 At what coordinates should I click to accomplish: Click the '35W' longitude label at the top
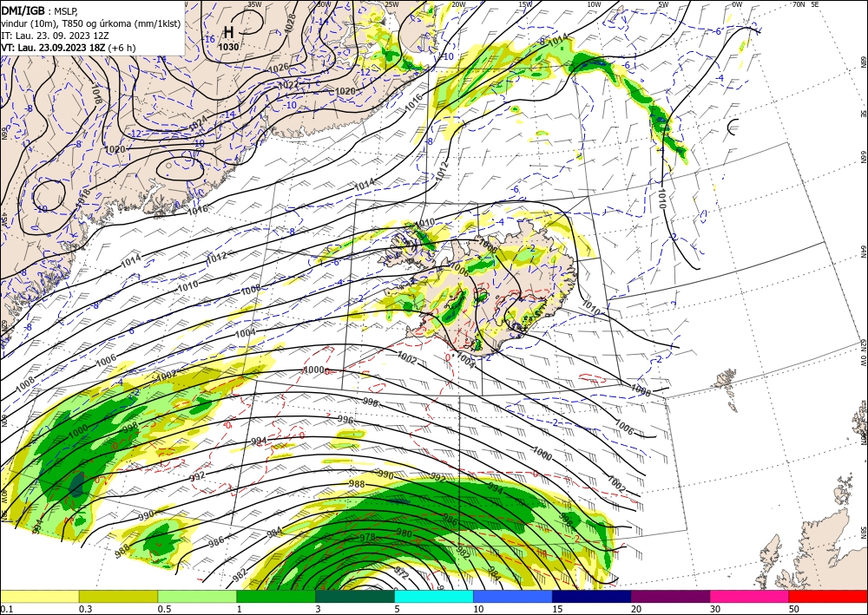pos(254,4)
